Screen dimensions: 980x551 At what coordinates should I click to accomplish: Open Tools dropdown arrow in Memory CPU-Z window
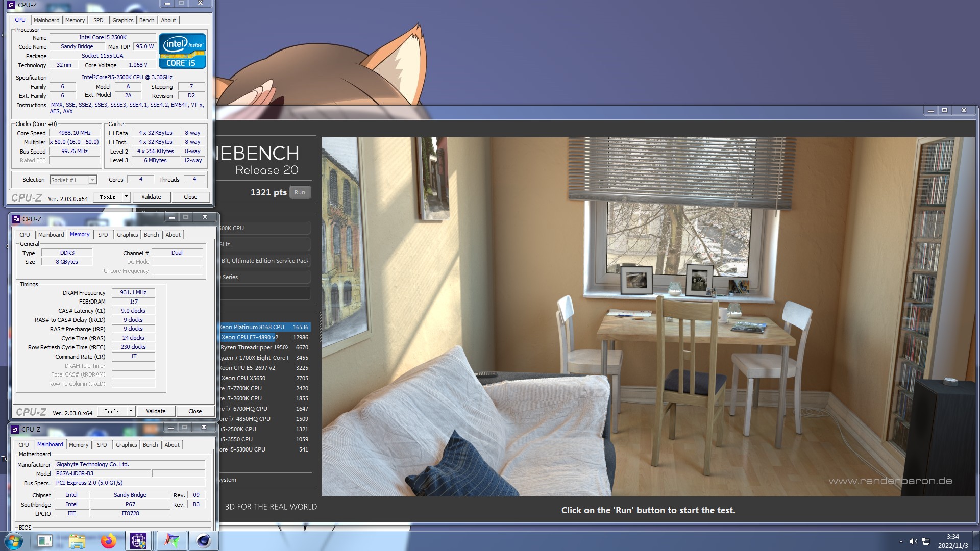[x=131, y=411]
